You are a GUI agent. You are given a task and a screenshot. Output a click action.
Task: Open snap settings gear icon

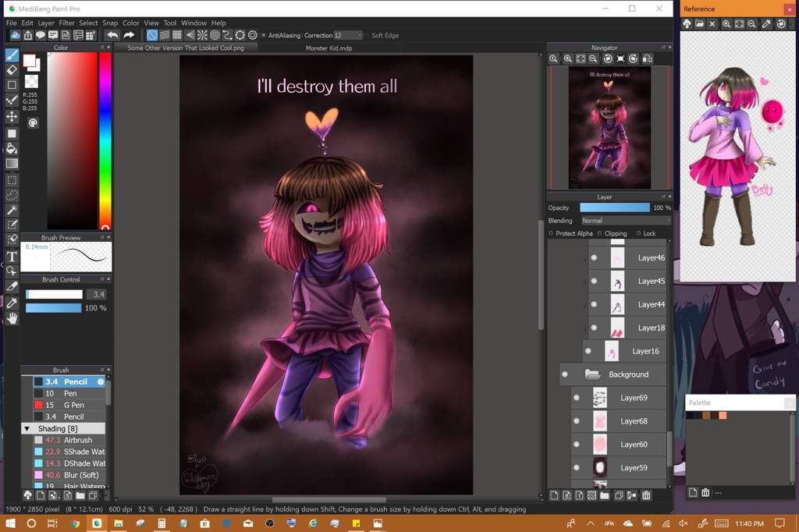click(252, 35)
